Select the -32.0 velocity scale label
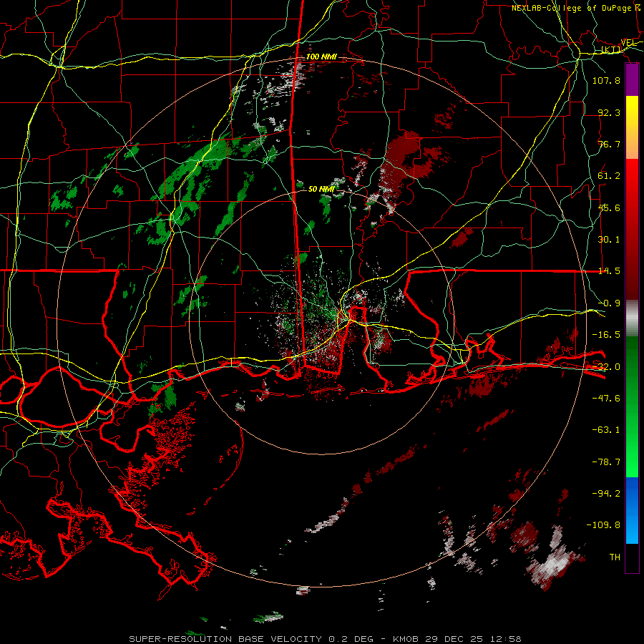Screen dimensions: 644x644 [606, 367]
